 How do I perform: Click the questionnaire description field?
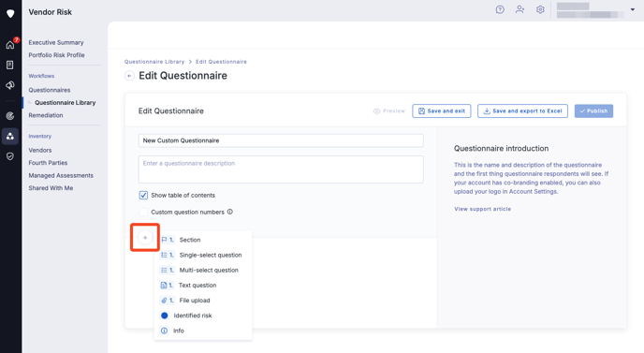281,169
